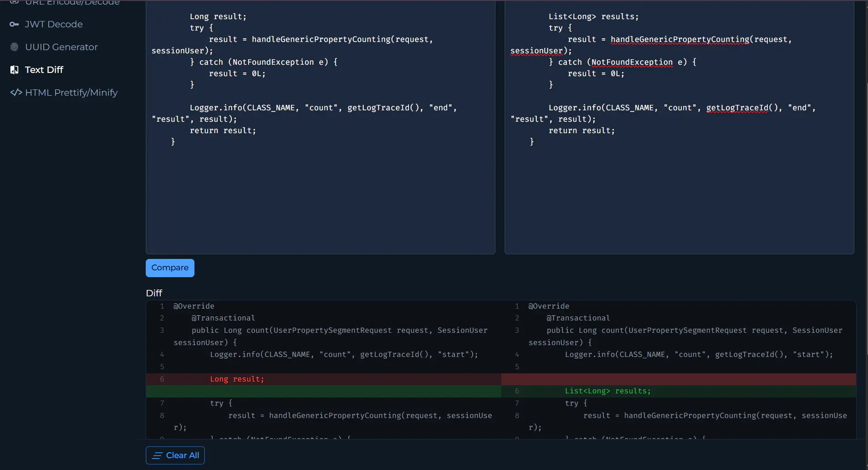Click the Compare button

pyautogui.click(x=170, y=268)
